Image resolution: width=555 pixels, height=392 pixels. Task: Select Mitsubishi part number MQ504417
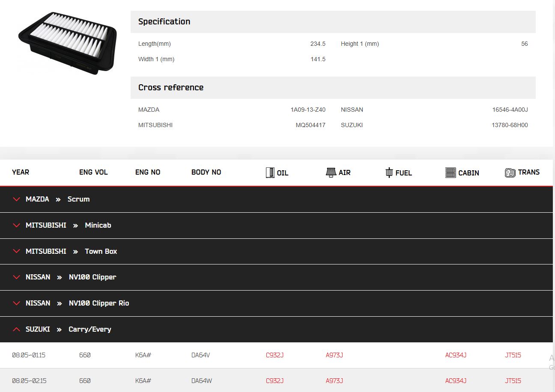point(310,125)
